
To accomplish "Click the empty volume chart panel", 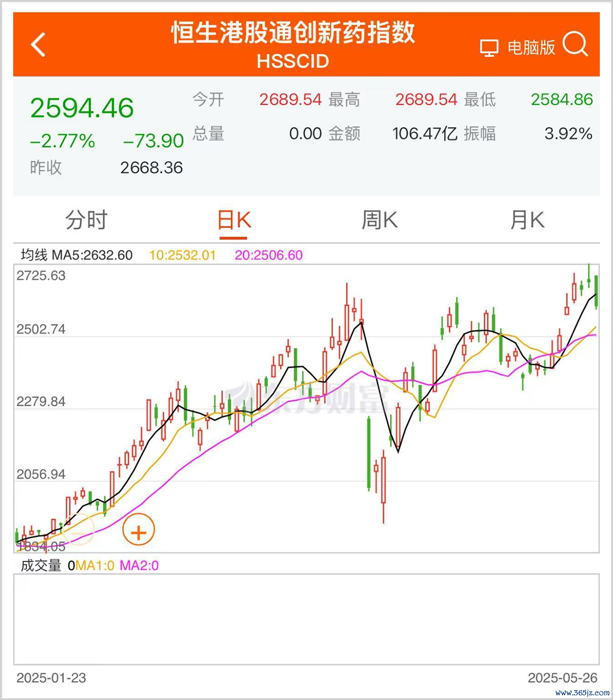I will pos(306,618).
